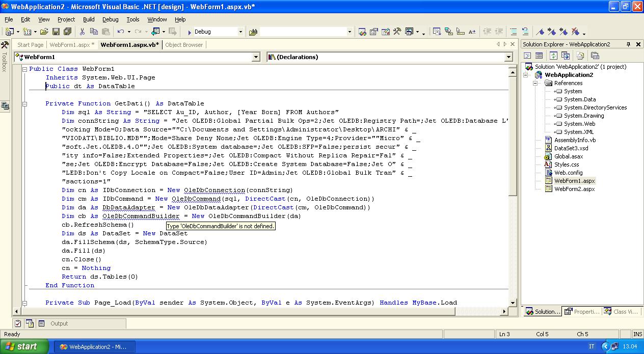This screenshot has width=644, height=354.
Task: Switch to the Object Browser tab
Action: (x=184, y=45)
